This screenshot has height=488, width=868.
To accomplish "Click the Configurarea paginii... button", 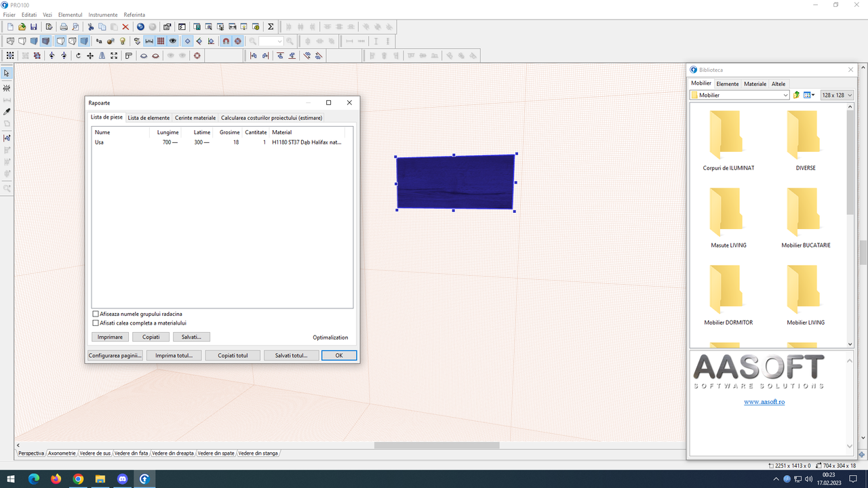I will pos(115,355).
